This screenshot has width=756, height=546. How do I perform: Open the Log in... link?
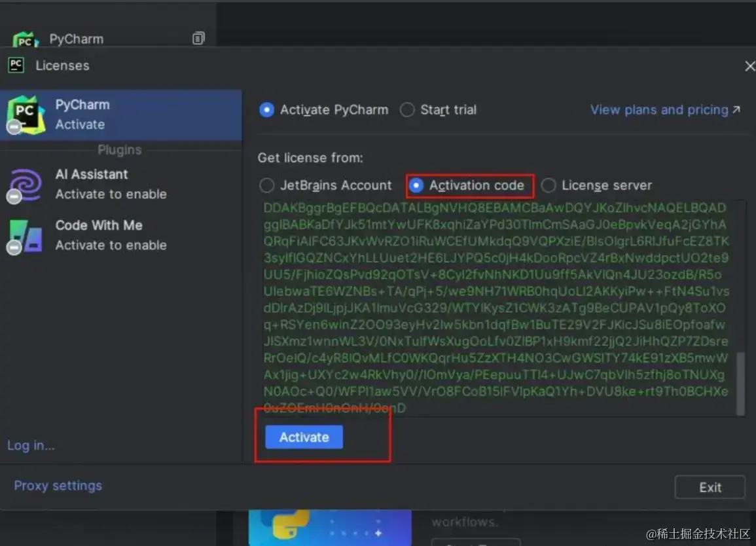(31, 446)
